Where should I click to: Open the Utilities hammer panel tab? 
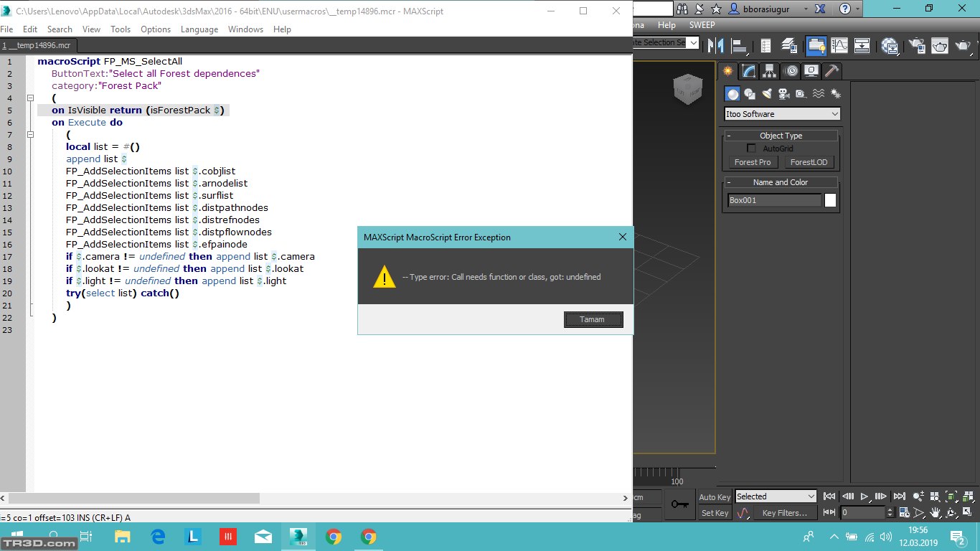831,71
